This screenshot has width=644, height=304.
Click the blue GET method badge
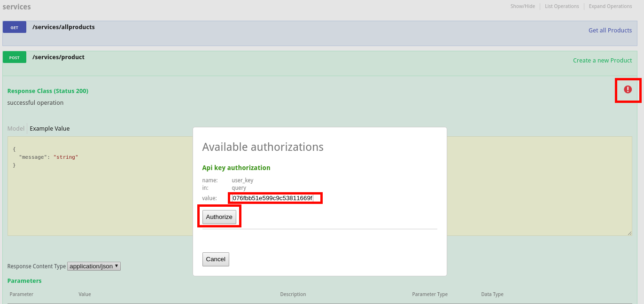(15, 27)
